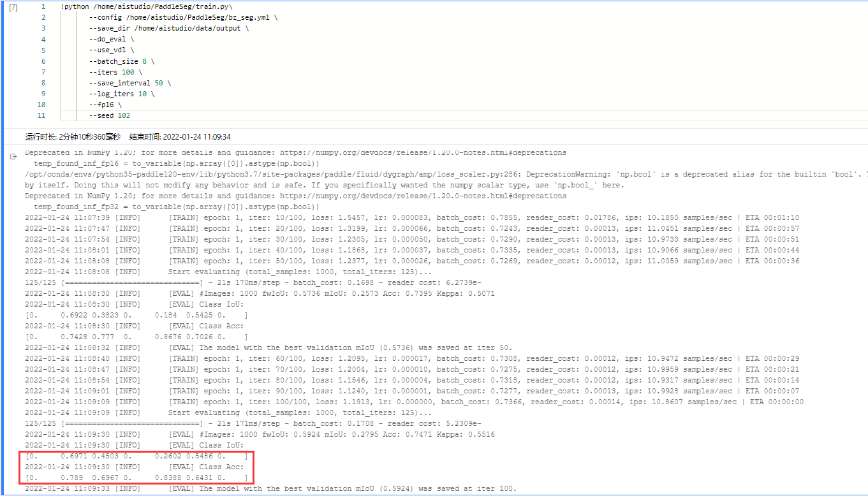Click the TRAIN log line for iter 10/100
The height and width of the screenshot is (496, 868).
411,217
